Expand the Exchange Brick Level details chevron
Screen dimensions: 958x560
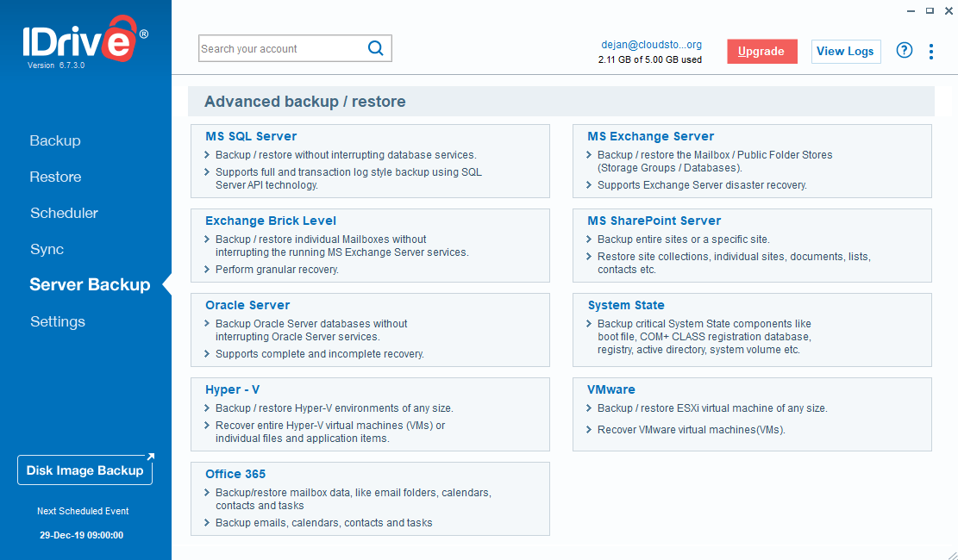click(206, 240)
